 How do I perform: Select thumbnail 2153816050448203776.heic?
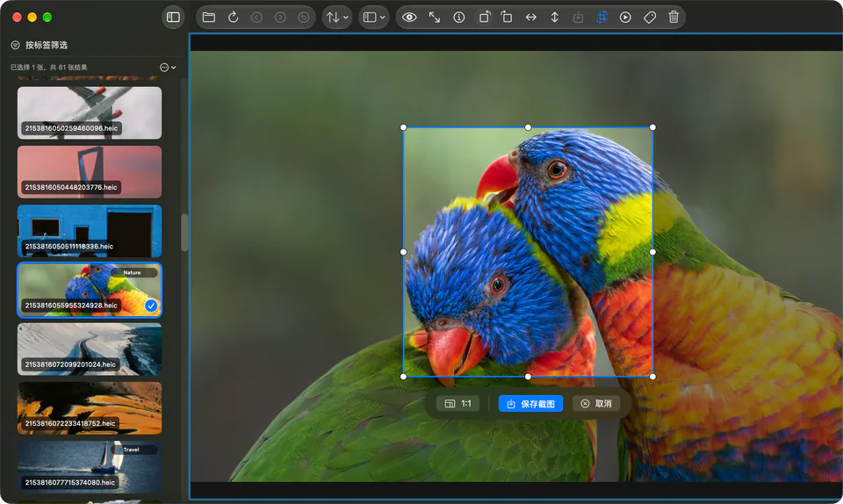(90, 172)
